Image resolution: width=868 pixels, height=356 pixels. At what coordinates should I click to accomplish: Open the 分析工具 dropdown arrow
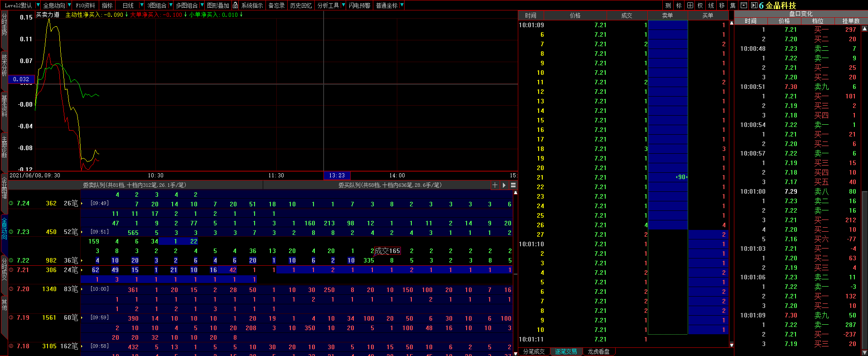(x=343, y=5)
